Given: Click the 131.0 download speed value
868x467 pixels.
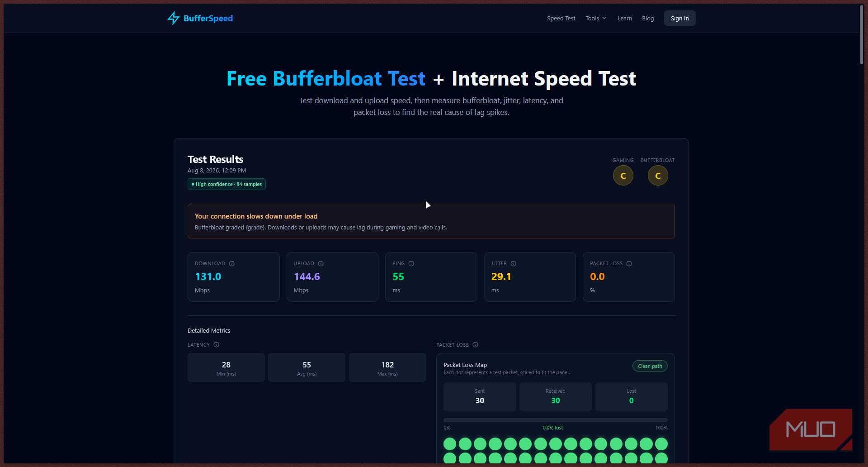Looking at the screenshot, I should pos(208,276).
